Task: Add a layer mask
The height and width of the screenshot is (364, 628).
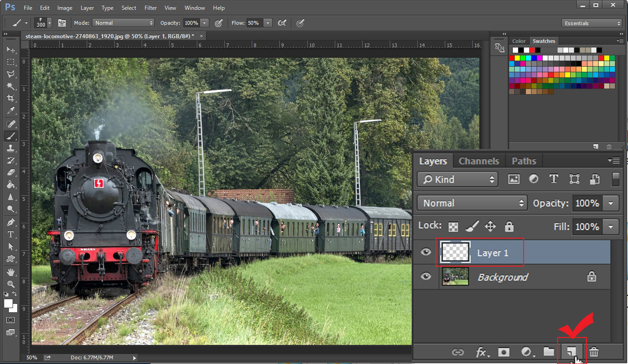Action: (x=504, y=352)
